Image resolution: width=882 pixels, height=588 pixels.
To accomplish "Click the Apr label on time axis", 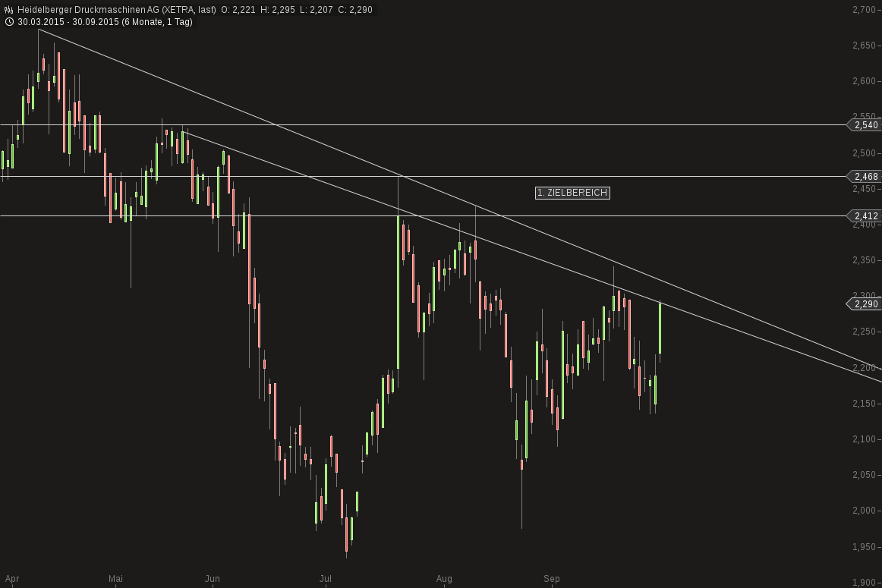I will (12, 578).
